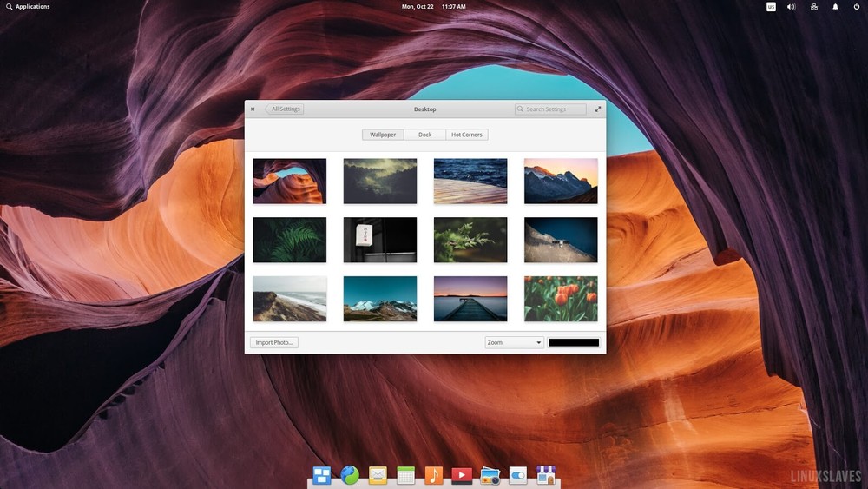
Task: Launch the Music app from the dock
Action: click(x=433, y=475)
